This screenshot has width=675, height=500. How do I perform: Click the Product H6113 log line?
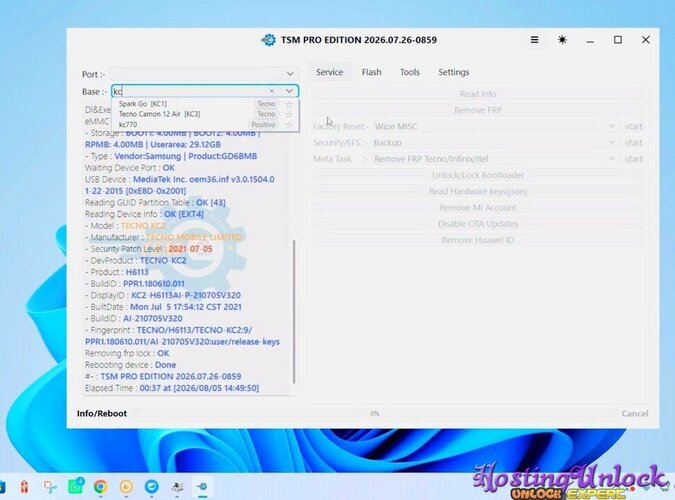click(x=117, y=272)
